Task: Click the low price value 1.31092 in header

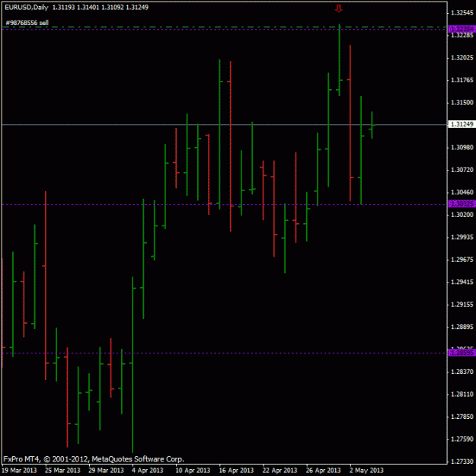Action: pos(113,8)
